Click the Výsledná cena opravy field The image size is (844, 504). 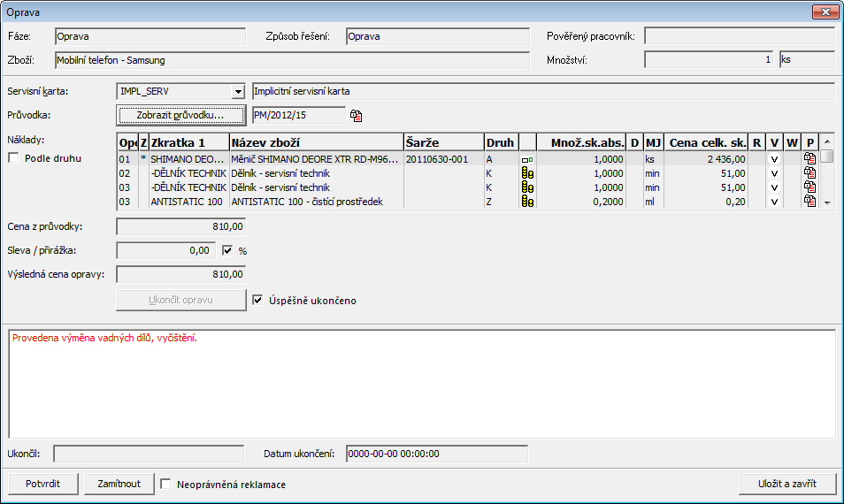[180, 274]
